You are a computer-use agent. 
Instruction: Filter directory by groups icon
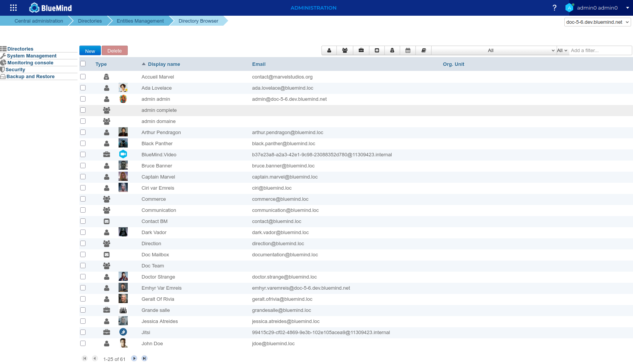point(345,51)
